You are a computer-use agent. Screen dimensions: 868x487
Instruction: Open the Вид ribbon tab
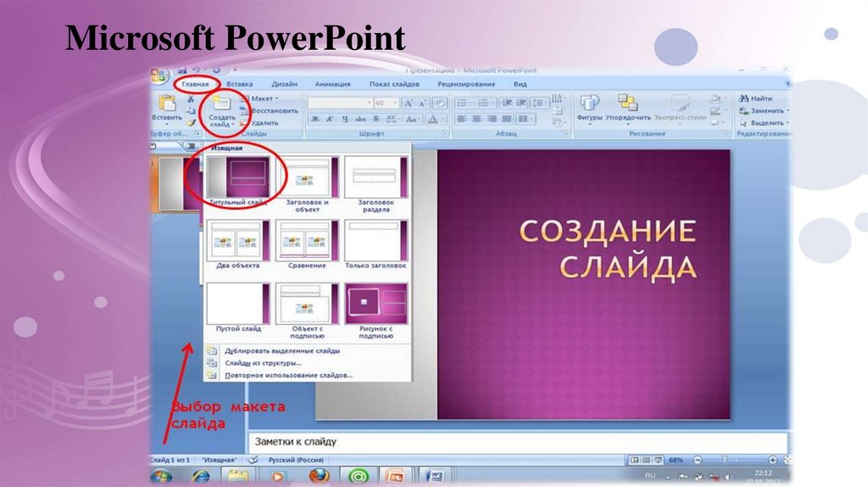[x=520, y=84]
